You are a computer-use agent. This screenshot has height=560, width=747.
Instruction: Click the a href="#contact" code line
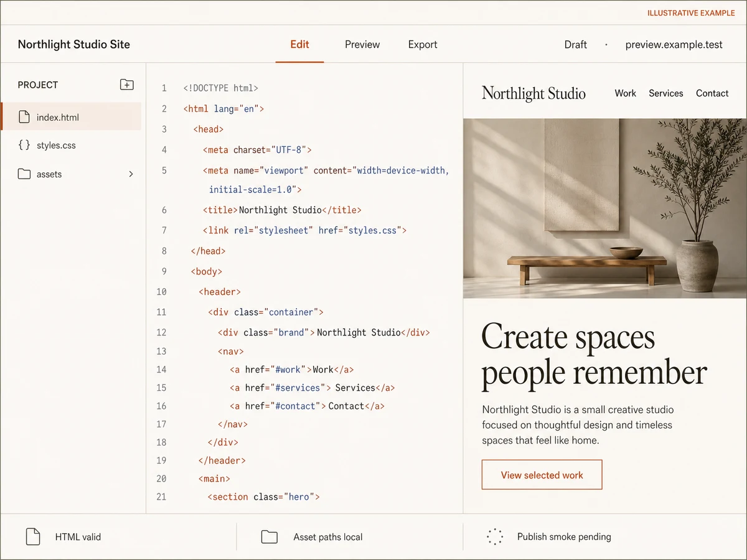coord(308,406)
